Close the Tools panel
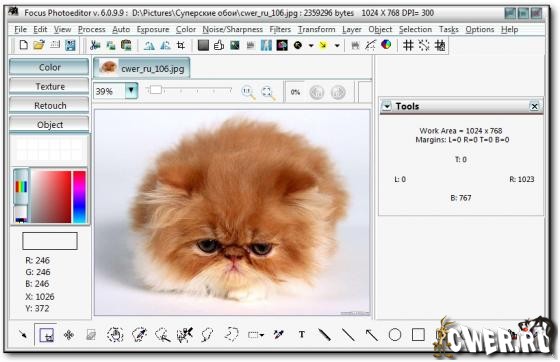 (534, 106)
